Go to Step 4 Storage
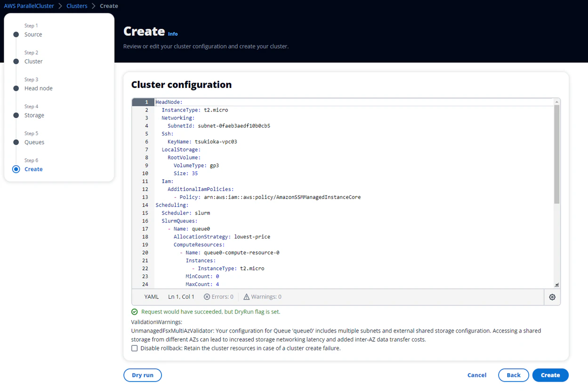The width and height of the screenshot is (588, 391). (x=34, y=115)
